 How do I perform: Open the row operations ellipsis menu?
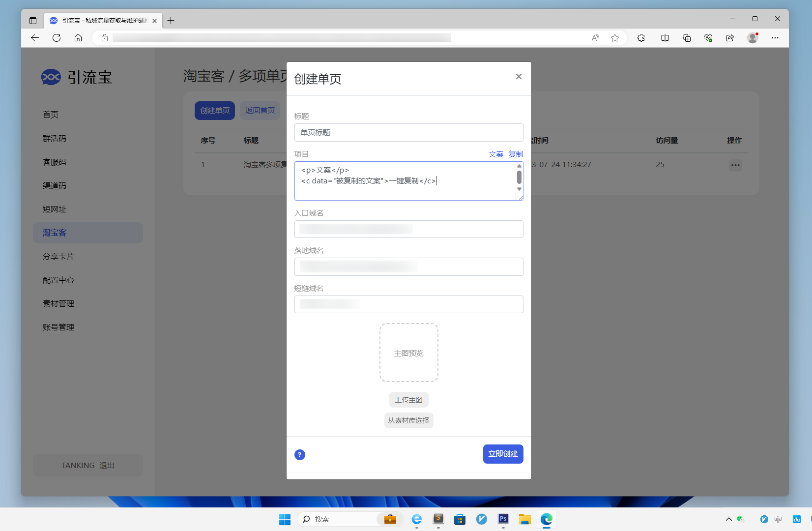pos(735,165)
